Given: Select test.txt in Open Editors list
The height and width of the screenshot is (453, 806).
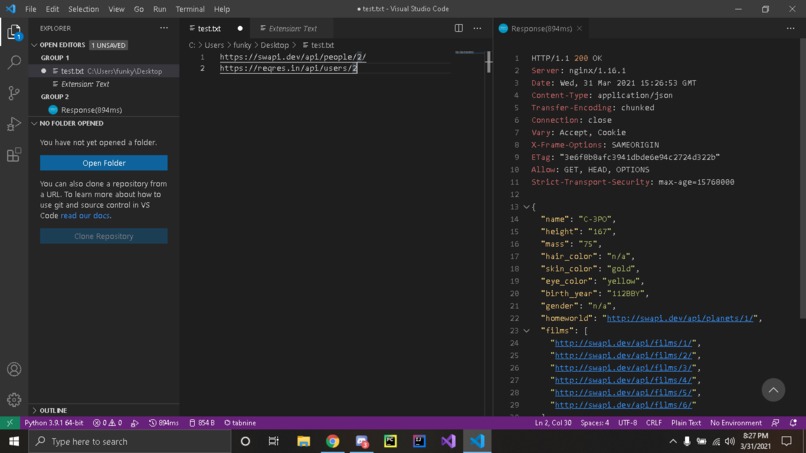Looking at the screenshot, I should 104,71.
